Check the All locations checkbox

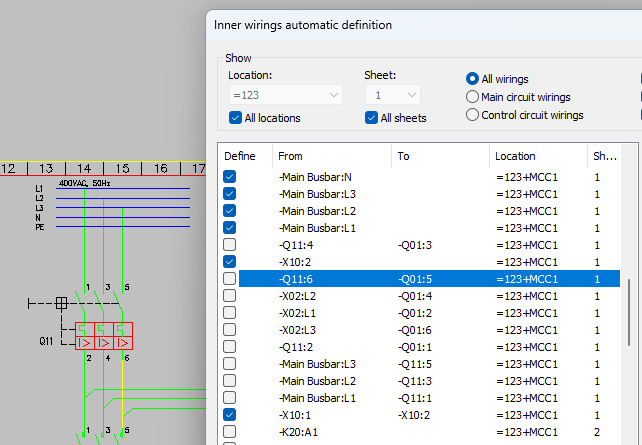pos(236,118)
